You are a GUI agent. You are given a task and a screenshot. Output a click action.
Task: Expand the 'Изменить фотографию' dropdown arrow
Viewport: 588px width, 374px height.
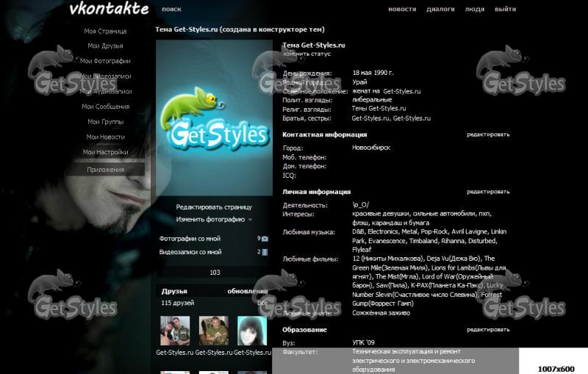250,220
